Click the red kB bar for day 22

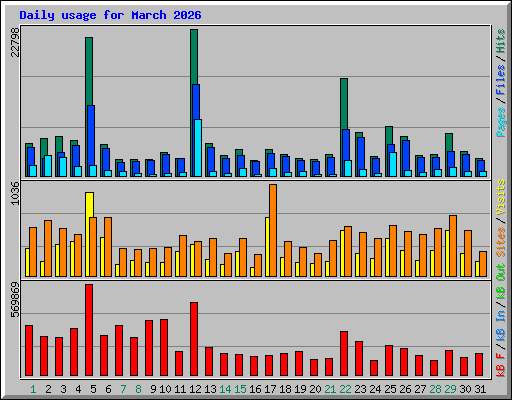pos(344,354)
